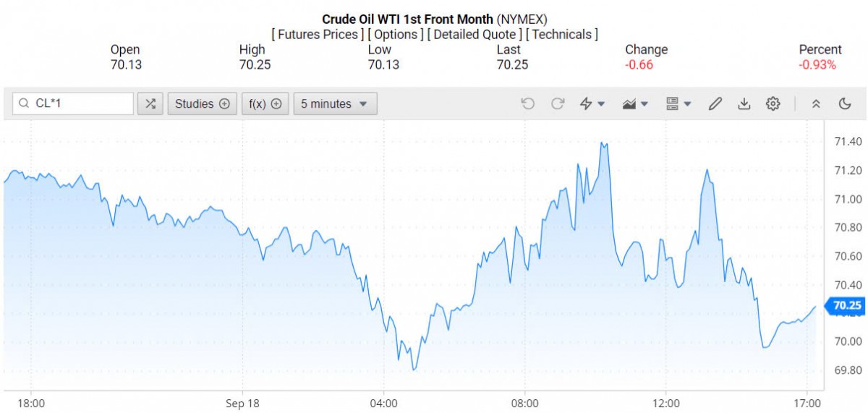Open chart settings gear
The height and width of the screenshot is (413, 868).
click(x=773, y=103)
